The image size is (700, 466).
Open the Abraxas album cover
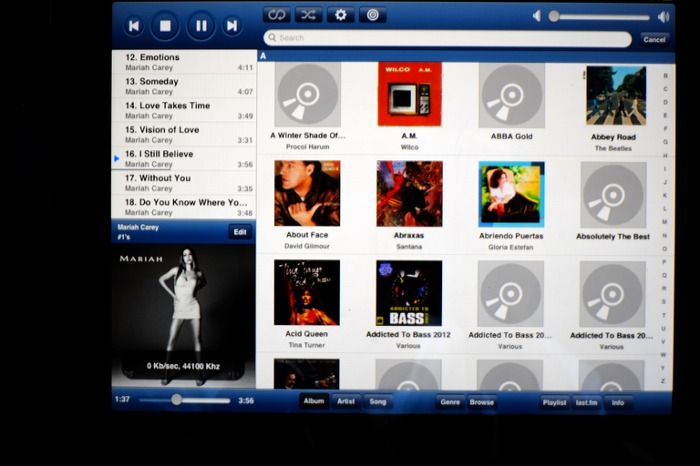click(x=409, y=194)
